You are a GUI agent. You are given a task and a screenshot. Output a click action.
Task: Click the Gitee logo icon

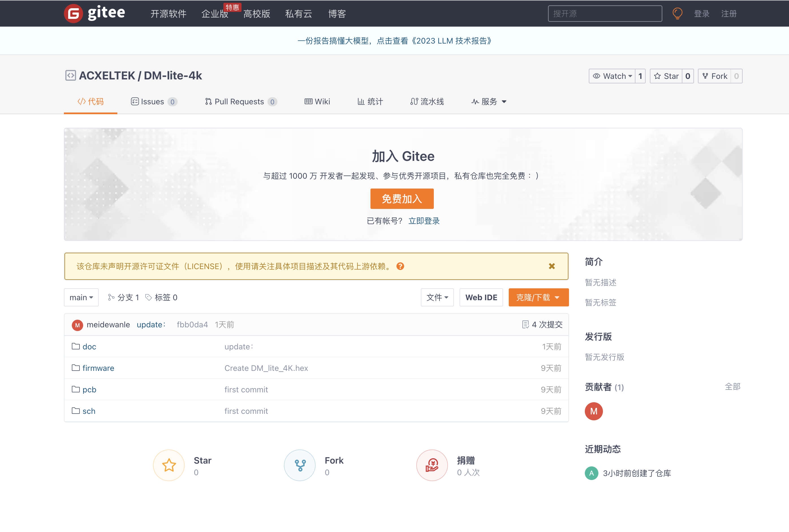[x=73, y=14]
